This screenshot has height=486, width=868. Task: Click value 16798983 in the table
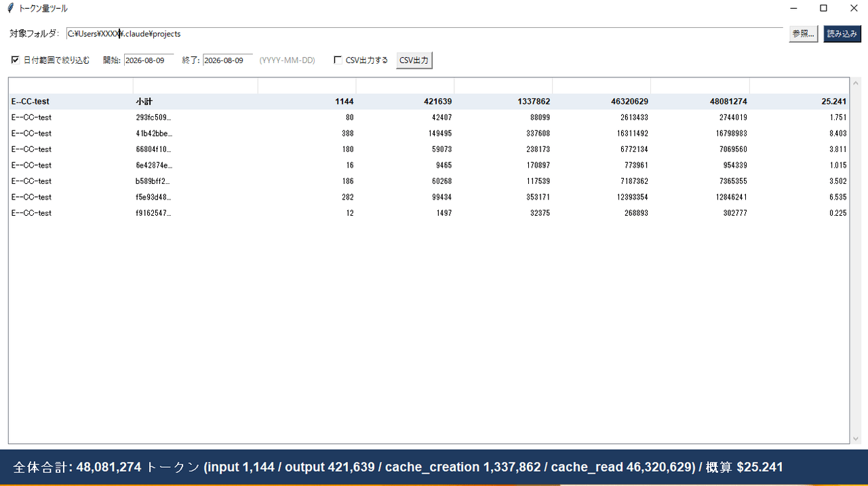(x=731, y=134)
